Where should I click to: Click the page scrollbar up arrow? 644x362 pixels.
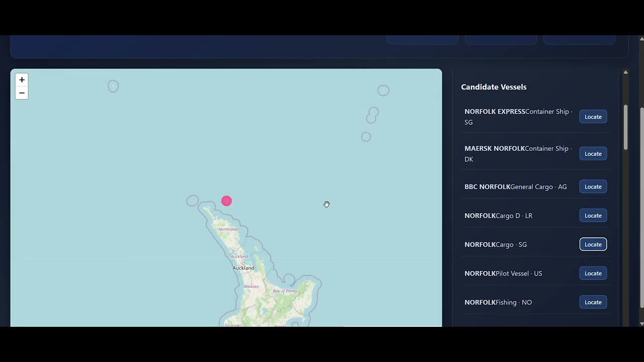coord(641,38)
